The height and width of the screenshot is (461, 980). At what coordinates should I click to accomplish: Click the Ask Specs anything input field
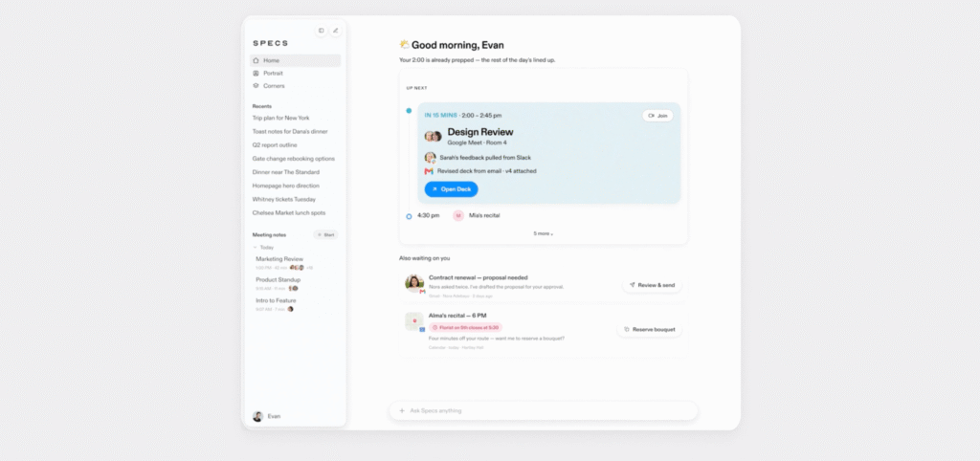[x=544, y=410]
